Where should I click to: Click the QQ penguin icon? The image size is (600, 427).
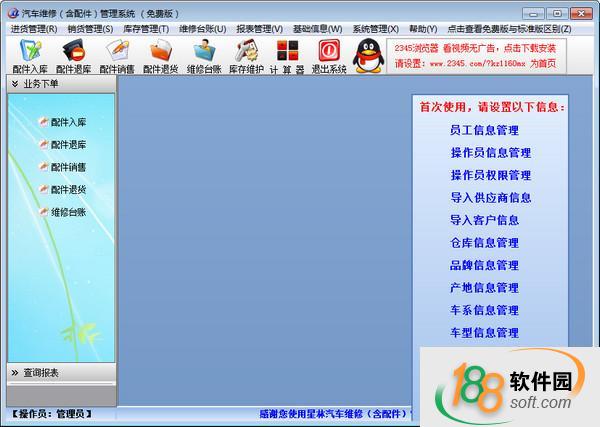367,54
